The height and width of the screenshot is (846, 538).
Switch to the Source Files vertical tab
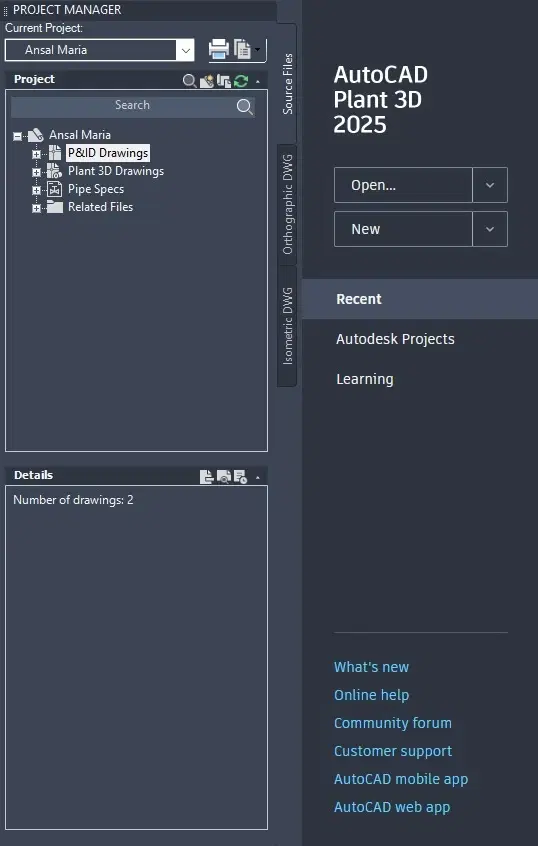click(288, 84)
